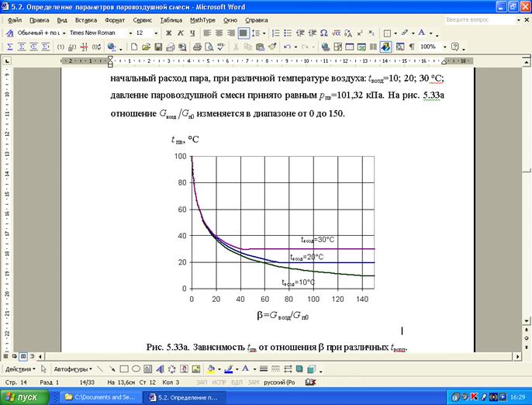
Task: Insert symbol with the Omega icon
Action: click(x=324, y=33)
